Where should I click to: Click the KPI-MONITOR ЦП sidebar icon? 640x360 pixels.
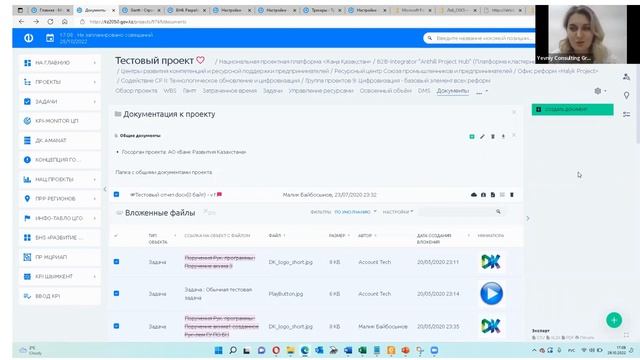click(x=27, y=121)
